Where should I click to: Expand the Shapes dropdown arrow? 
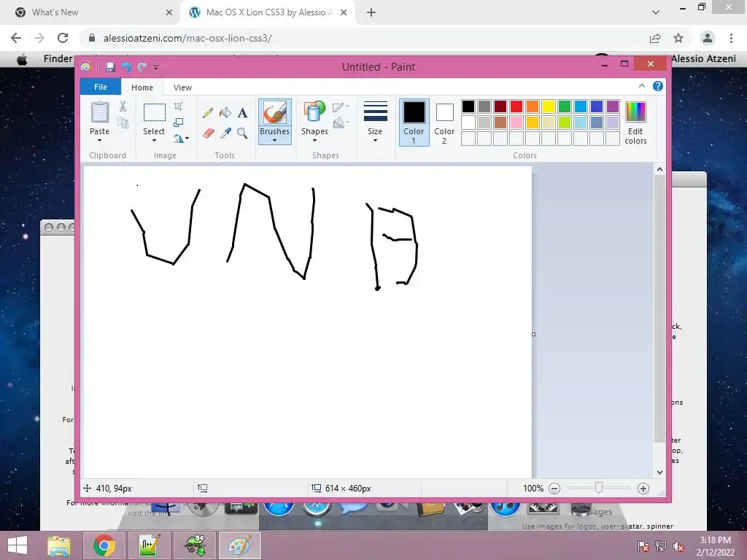(x=314, y=141)
